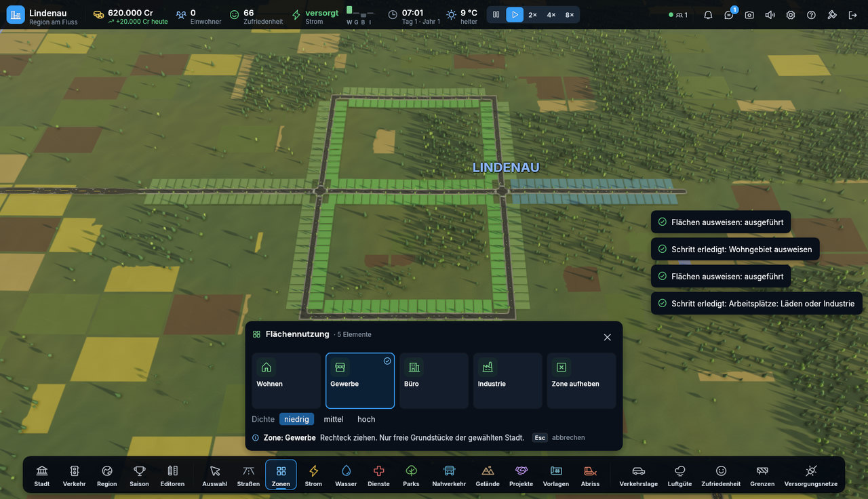Open Wasser water tool
868x499 pixels.
(346, 475)
